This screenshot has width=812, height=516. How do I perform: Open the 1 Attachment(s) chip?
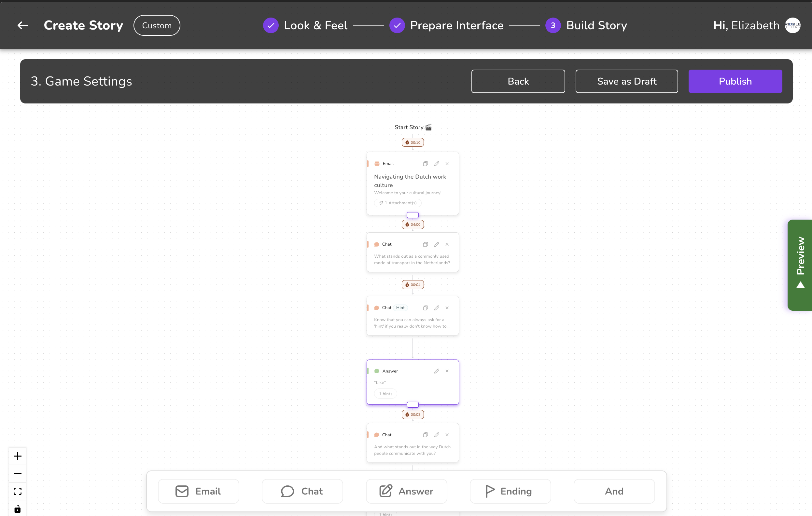click(398, 203)
